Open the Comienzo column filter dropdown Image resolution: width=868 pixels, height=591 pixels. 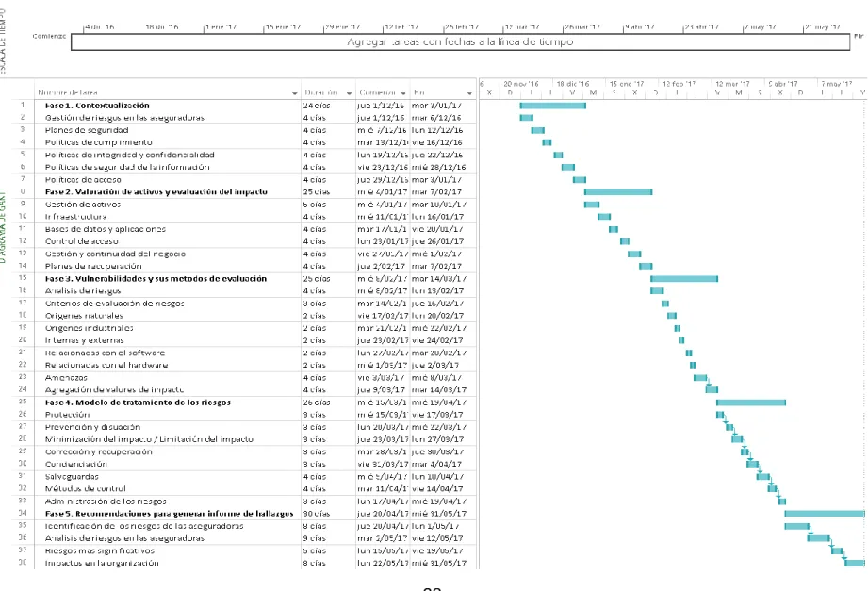point(403,93)
